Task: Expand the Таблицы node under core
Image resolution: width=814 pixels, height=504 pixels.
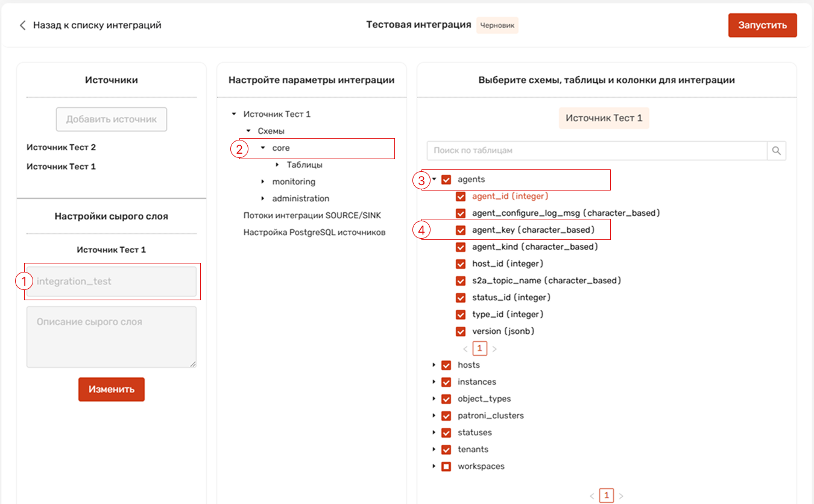Action: click(277, 165)
